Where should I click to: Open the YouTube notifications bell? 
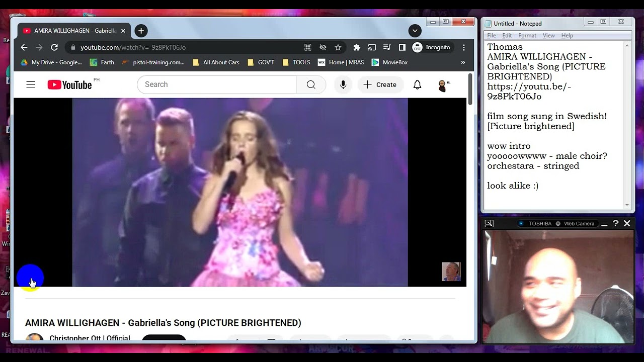[417, 84]
